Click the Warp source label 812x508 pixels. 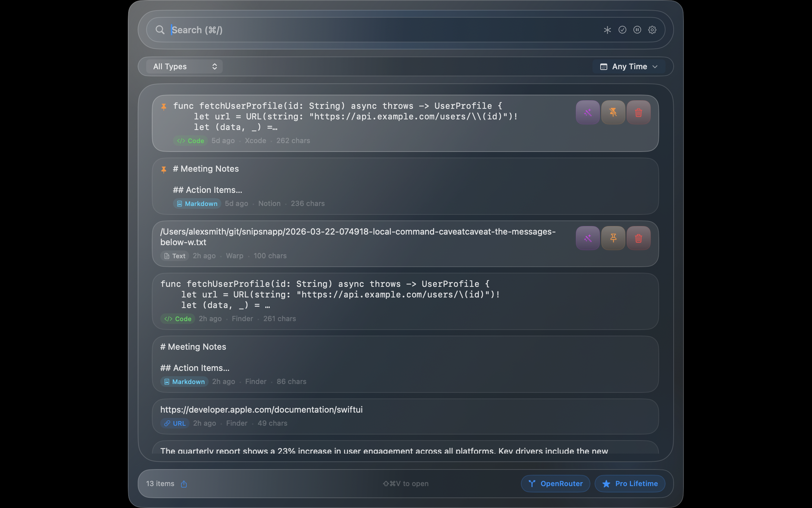pyautogui.click(x=234, y=256)
